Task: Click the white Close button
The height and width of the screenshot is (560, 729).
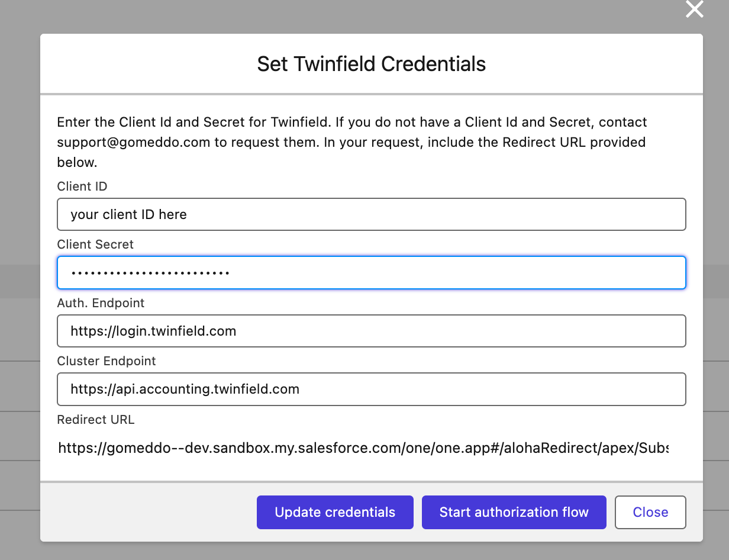Action: 650,512
